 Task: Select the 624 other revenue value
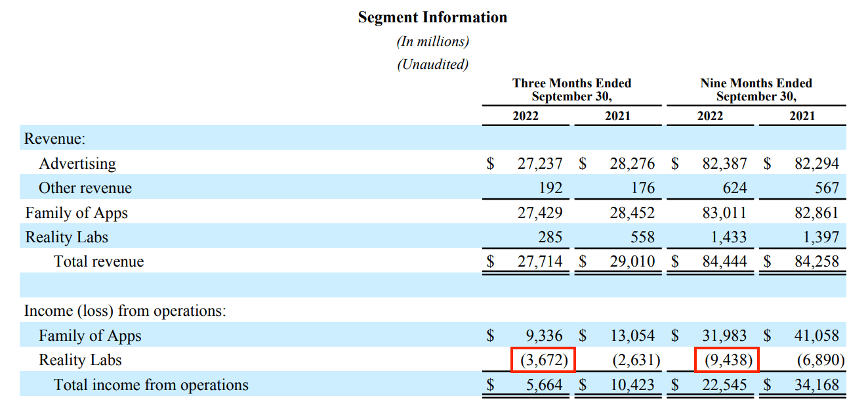coord(734,188)
